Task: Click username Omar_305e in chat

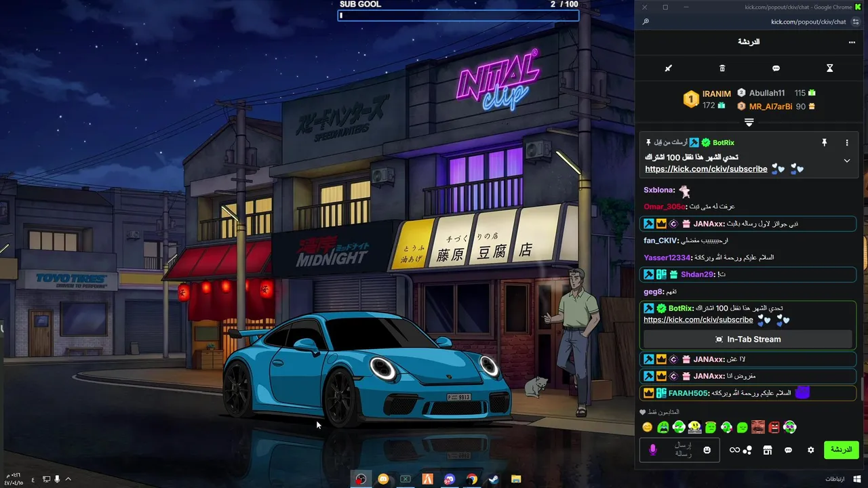Action: pyautogui.click(x=664, y=207)
